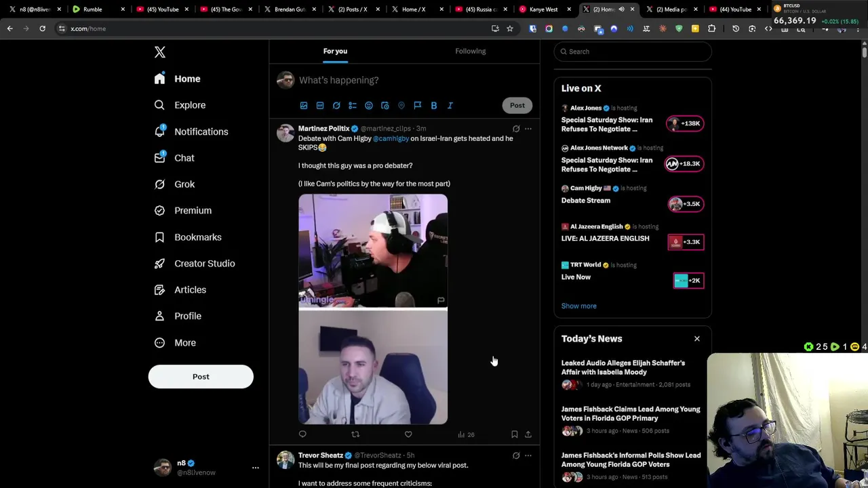Schedule the post with calendar icon
Viewport: 868px width, 488px height.
click(x=385, y=106)
